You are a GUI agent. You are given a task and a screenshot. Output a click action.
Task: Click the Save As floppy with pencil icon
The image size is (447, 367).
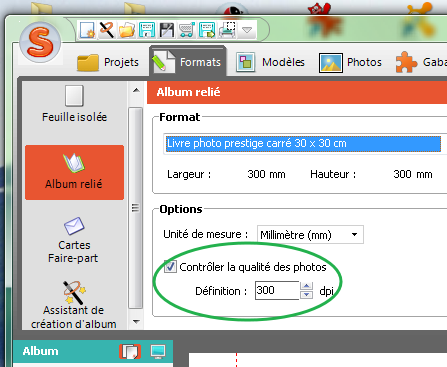(x=167, y=30)
